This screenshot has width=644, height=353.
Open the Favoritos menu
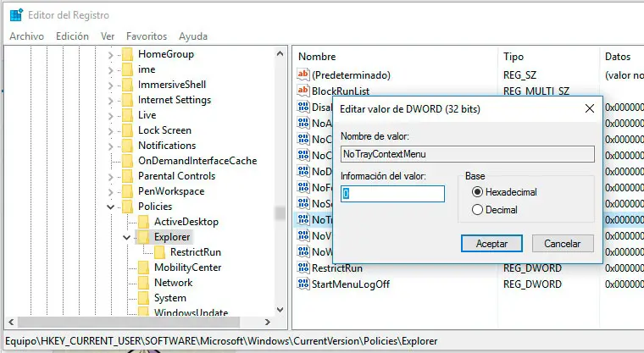click(x=147, y=36)
